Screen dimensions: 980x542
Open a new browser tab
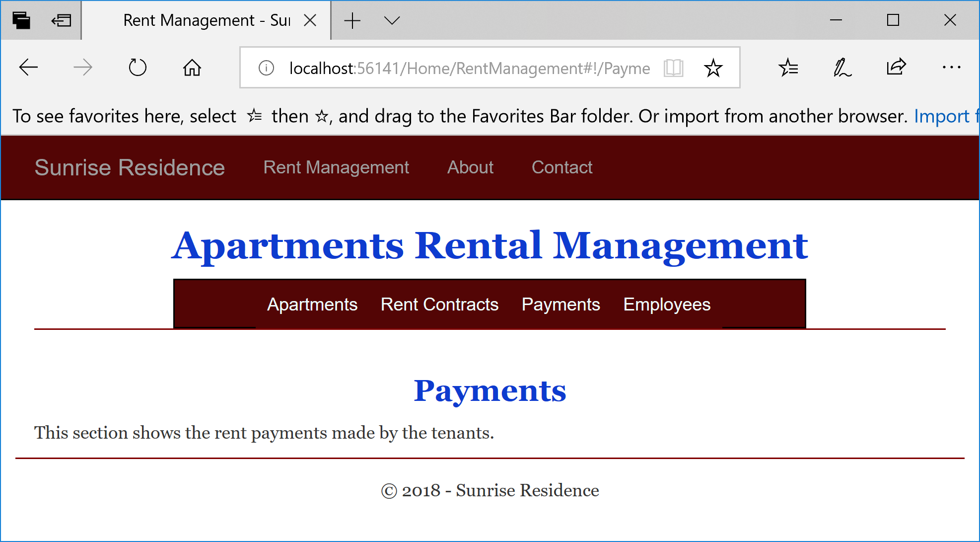point(352,20)
